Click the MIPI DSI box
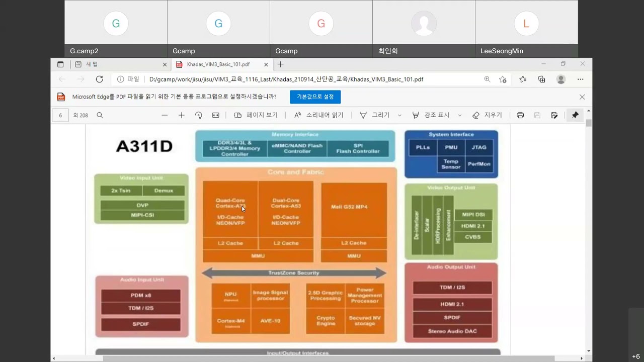 coord(473,215)
